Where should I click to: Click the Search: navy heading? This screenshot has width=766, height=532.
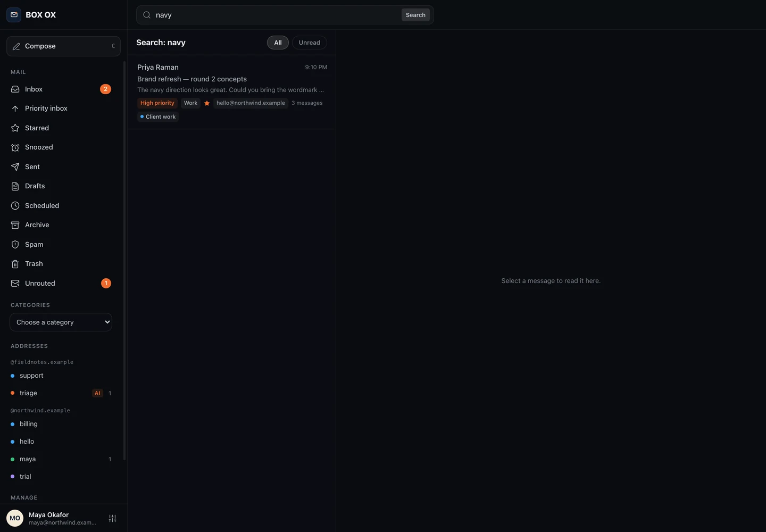pos(161,43)
